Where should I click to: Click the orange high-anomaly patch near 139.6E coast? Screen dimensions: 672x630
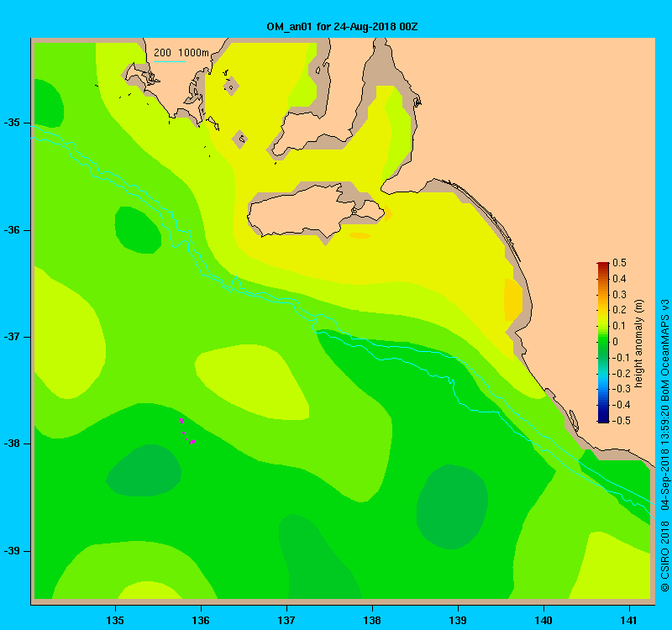(x=513, y=299)
